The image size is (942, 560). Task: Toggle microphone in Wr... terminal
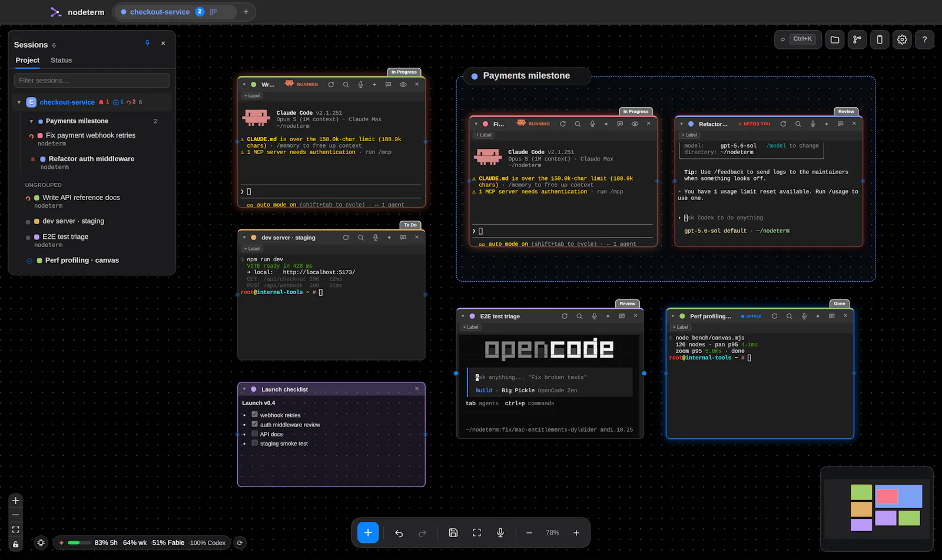click(360, 84)
